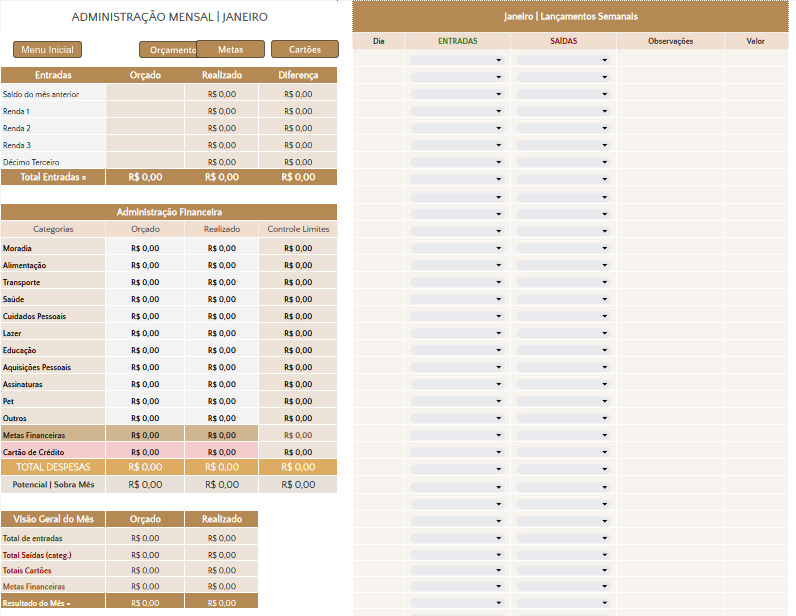The image size is (796, 616).
Task: Select the Renda 1 label cell
Action: (x=53, y=110)
